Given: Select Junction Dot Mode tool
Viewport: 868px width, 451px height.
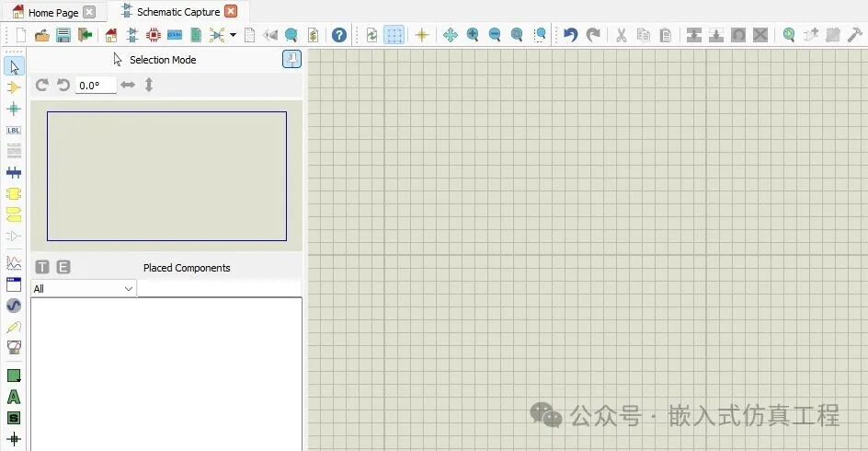Looking at the screenshot, I should tap(14, 109).
